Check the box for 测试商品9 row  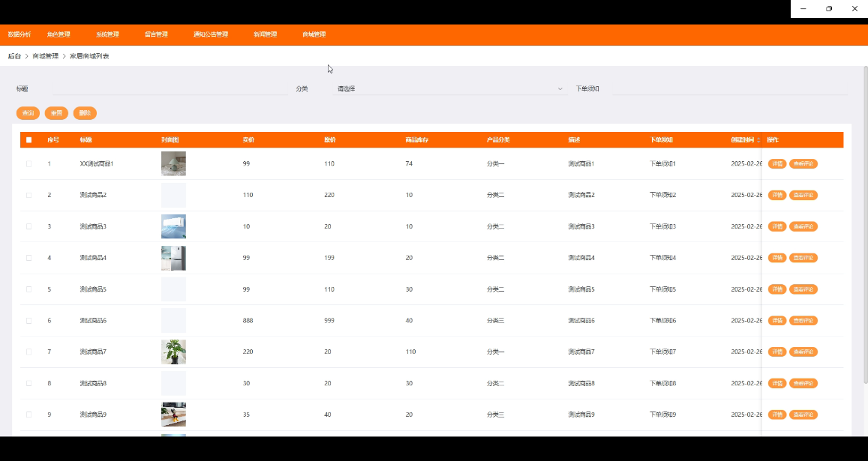[29, 415]
